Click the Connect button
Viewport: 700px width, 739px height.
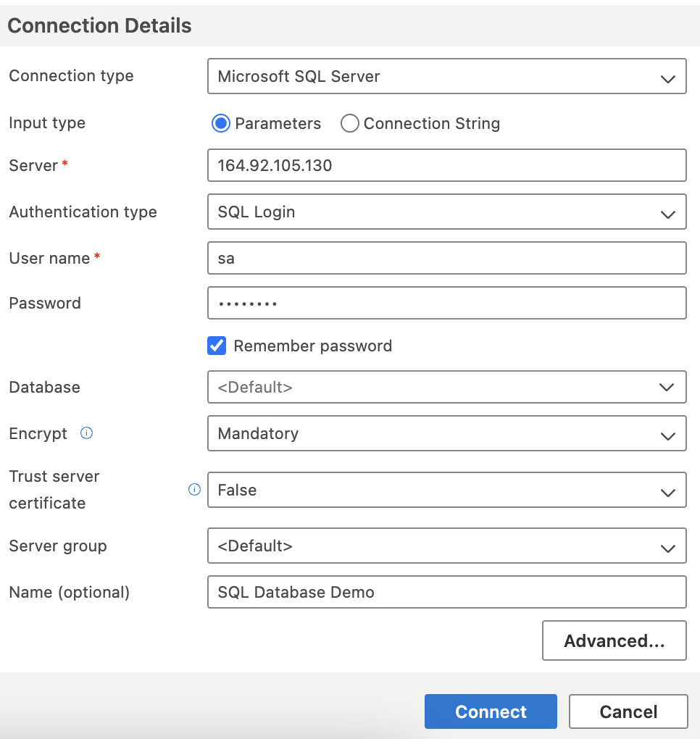491,711
